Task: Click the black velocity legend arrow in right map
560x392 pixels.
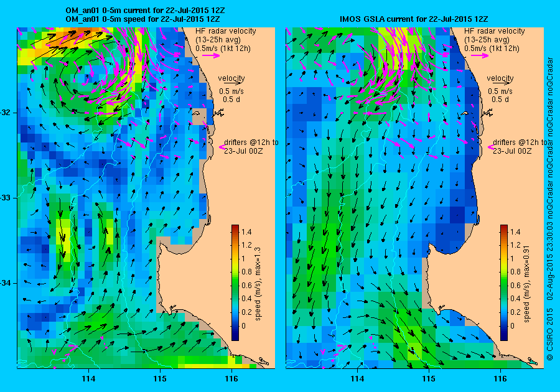Action: tap(500, 83)
